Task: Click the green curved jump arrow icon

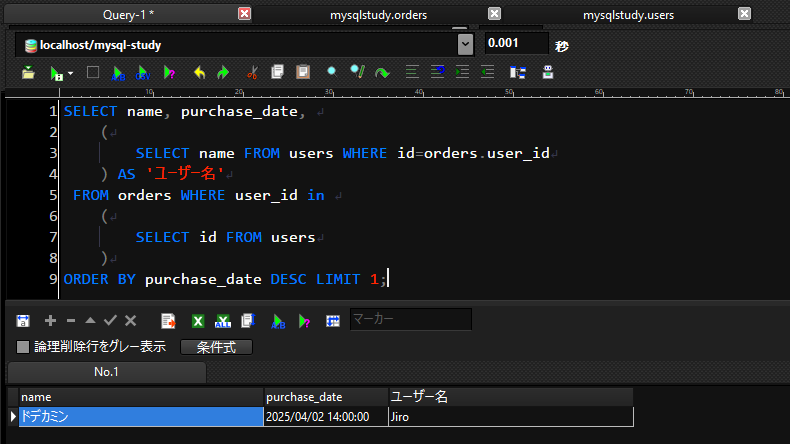Action: (x=382, y=74)
